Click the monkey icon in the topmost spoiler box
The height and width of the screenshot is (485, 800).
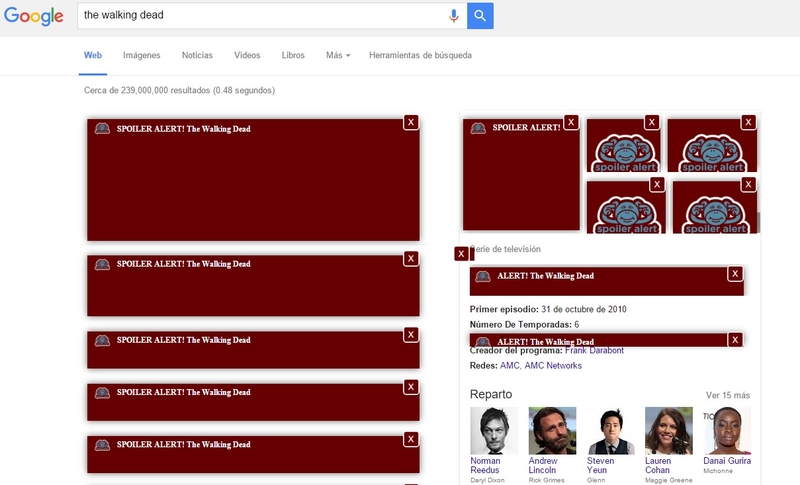(102, 129)
